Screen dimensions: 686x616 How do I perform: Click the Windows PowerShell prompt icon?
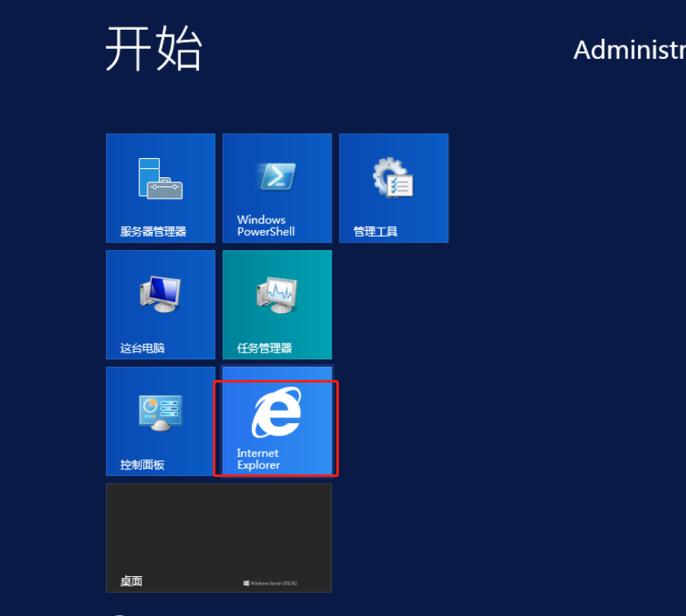(x=277, y=176)
